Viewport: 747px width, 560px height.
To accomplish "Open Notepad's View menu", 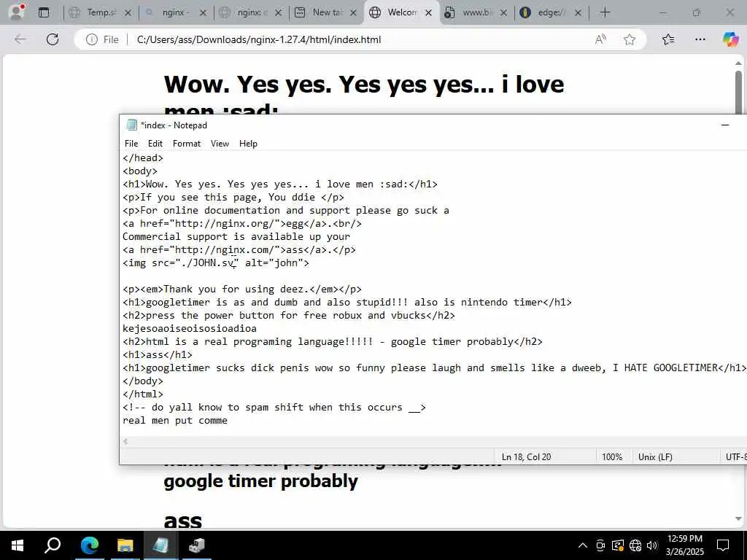I will click(x=220, y=144).
